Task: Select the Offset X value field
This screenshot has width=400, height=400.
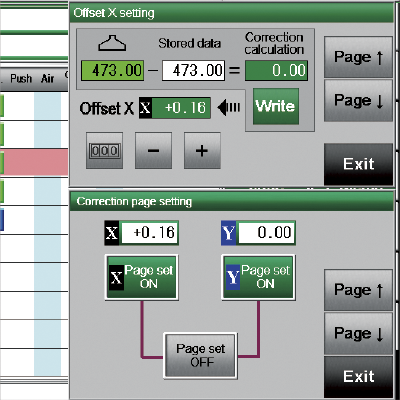Action: pyautogui.click(x=175, y=108)
